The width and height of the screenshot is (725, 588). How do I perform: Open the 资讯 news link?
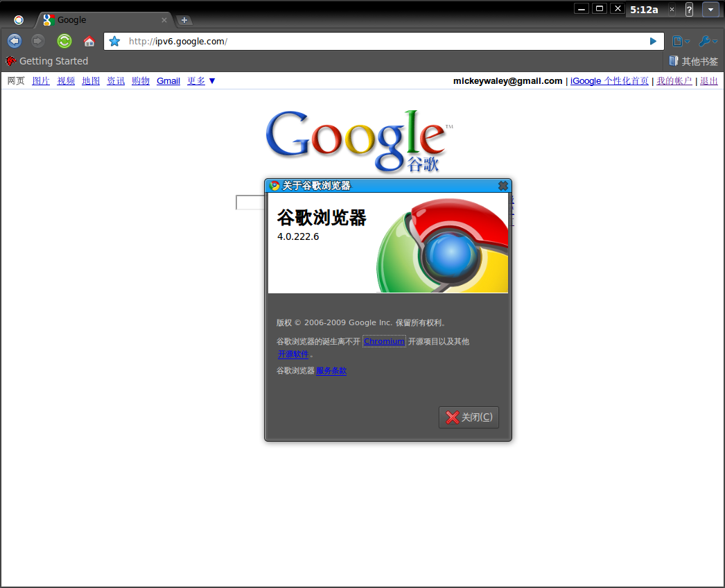(x=116, y=81)
